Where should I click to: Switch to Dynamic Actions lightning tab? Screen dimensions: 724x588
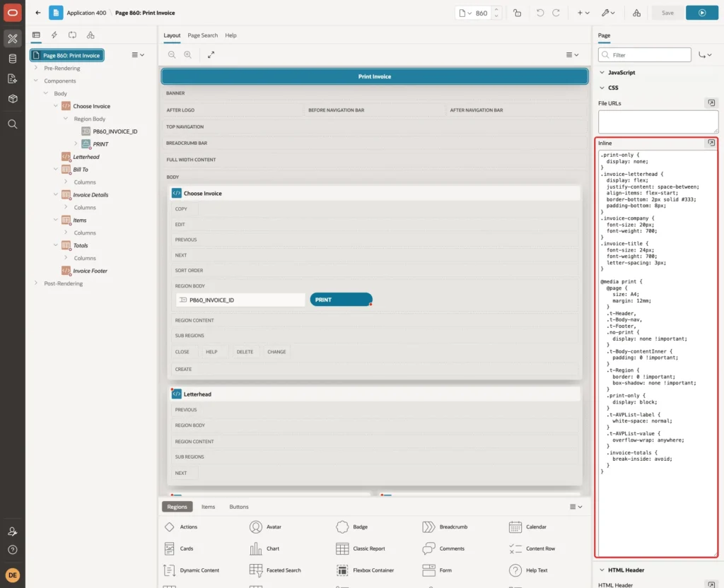pos(54,35)
